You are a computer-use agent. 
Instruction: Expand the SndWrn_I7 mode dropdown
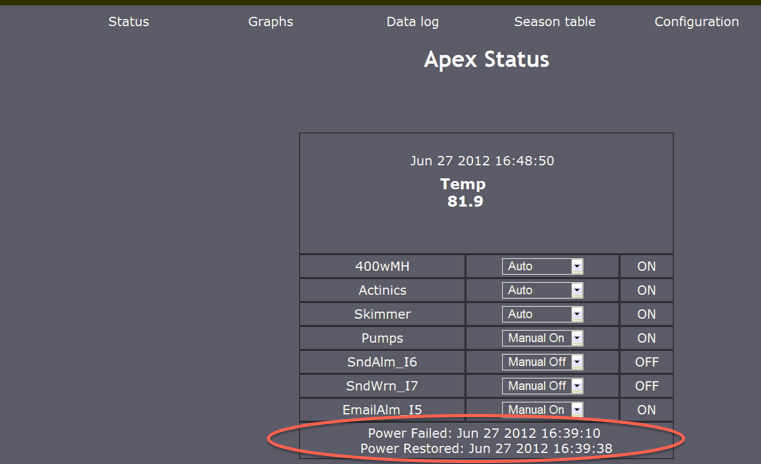tap(543, 386)
